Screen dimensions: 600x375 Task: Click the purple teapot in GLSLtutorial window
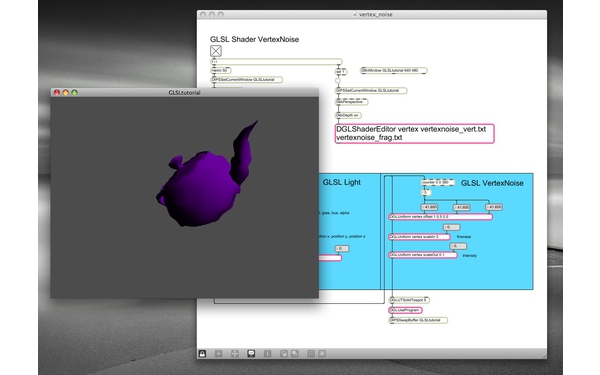click(x=203, y=188)
